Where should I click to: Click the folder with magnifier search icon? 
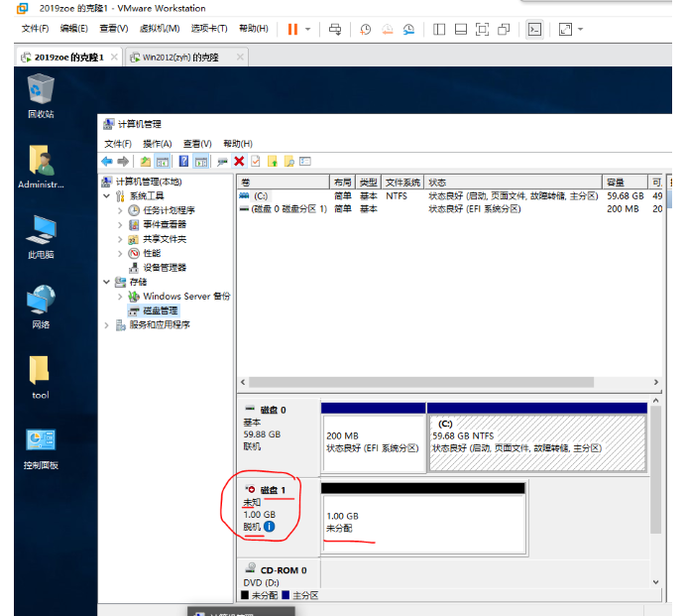point(289,162)
